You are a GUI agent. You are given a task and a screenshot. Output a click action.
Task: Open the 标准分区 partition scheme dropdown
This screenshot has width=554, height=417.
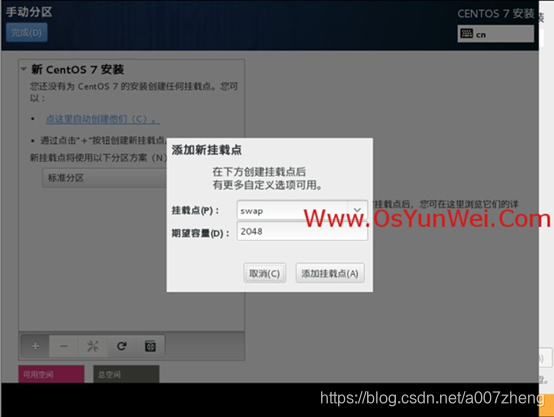pyautogui.click(x=105, y=178)
